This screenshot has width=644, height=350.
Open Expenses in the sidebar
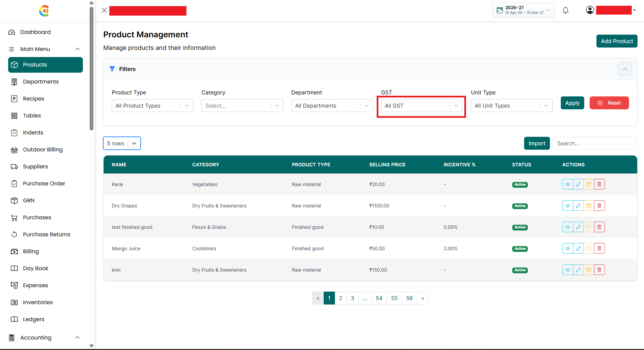pyautogui.click(x=46, y=285)
